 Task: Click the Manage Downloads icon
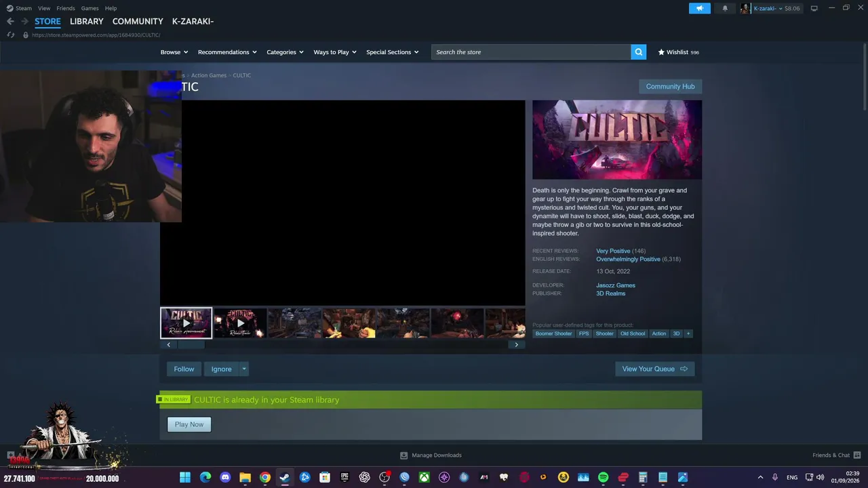point(404,455)
